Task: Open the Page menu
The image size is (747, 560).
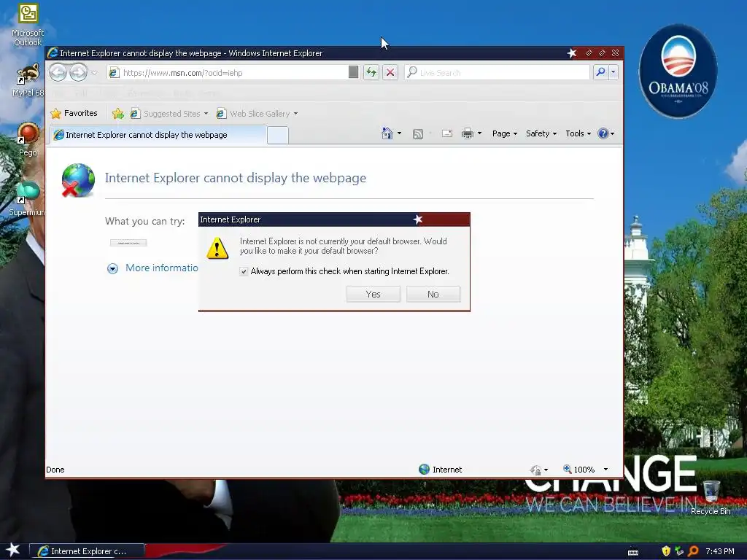Action: 505,133
